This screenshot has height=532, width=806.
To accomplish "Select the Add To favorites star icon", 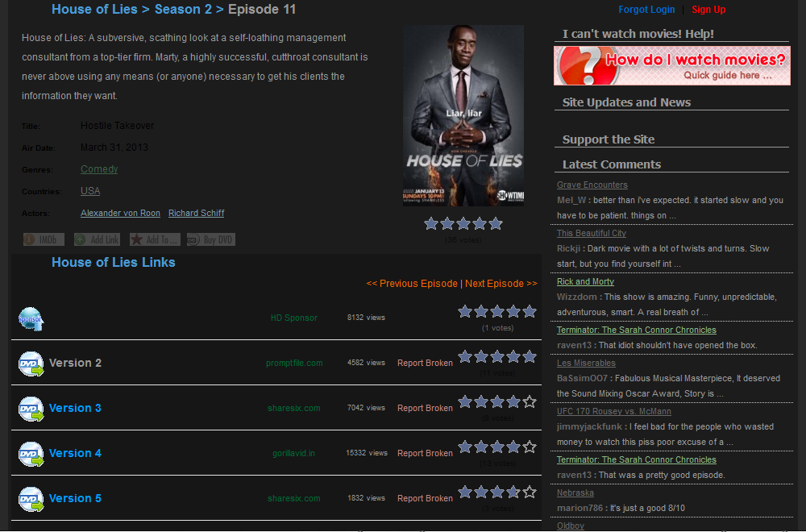I will 154,239.
